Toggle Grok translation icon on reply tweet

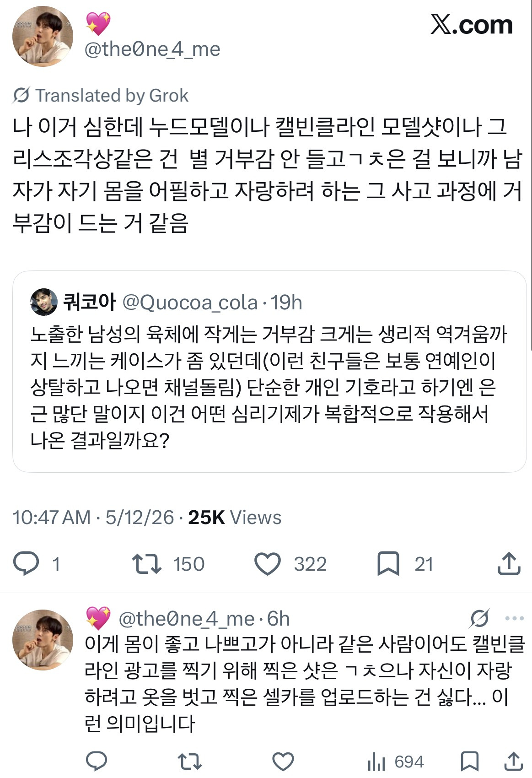479,618
